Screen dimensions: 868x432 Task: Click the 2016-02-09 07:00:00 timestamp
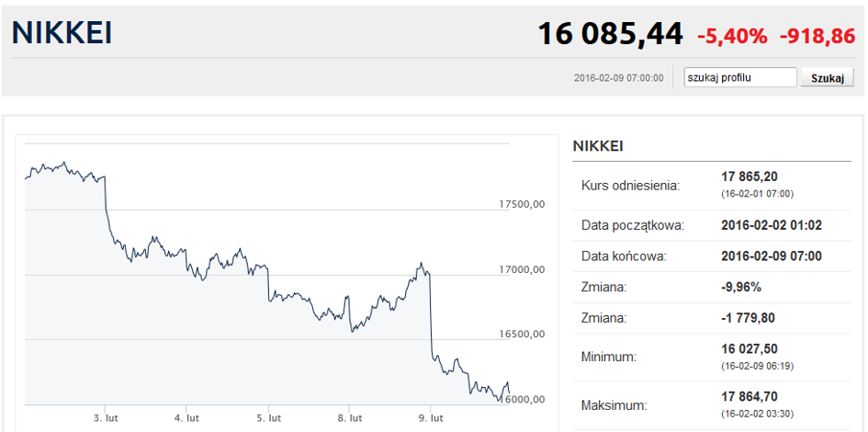pyautogui.click(x=618, y=78)
